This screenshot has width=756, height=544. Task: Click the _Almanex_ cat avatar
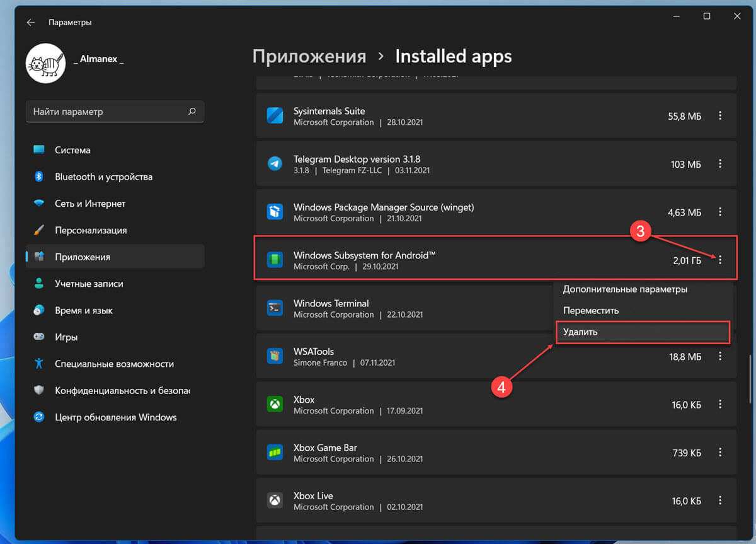[x=45, y=63]
